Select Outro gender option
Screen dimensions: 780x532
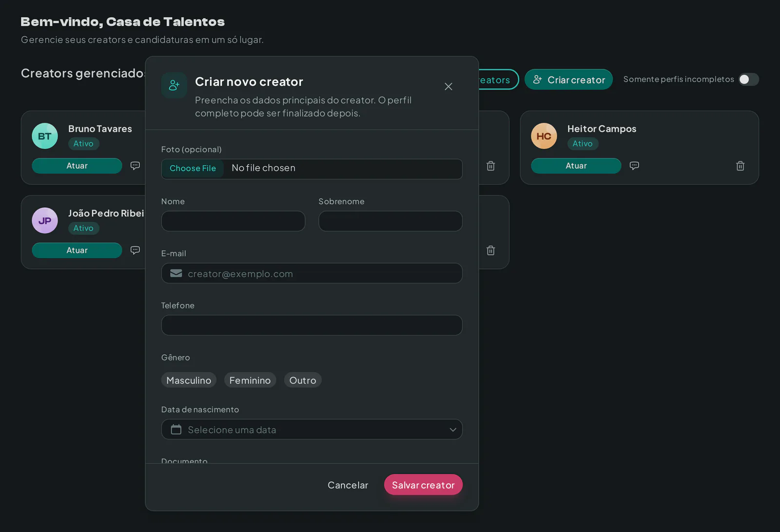tap(303, 380)
